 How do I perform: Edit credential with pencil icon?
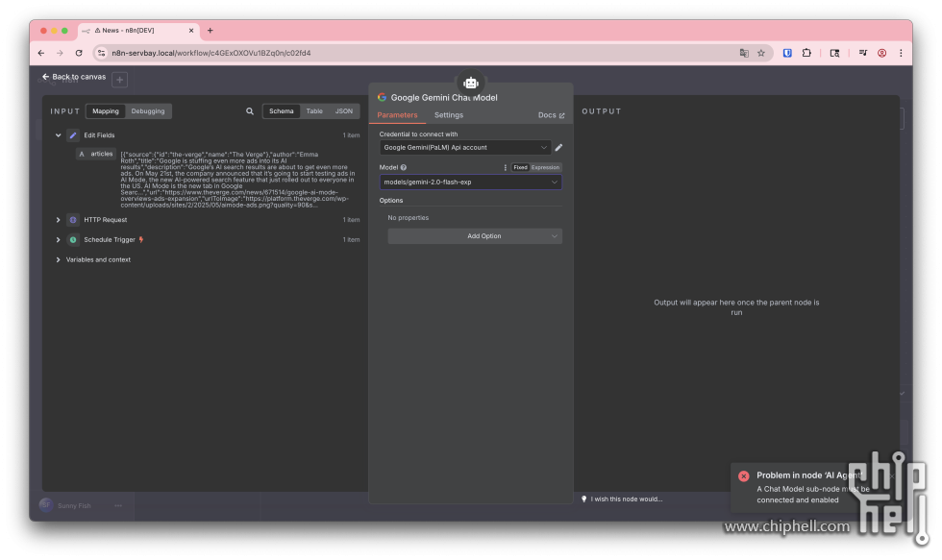[558, 148]
